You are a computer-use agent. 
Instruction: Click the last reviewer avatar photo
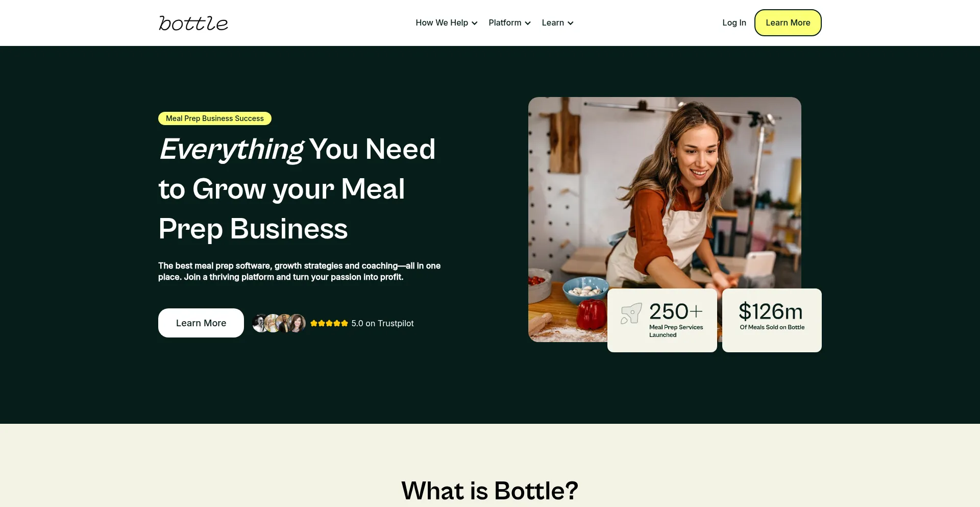pos(297,323)
